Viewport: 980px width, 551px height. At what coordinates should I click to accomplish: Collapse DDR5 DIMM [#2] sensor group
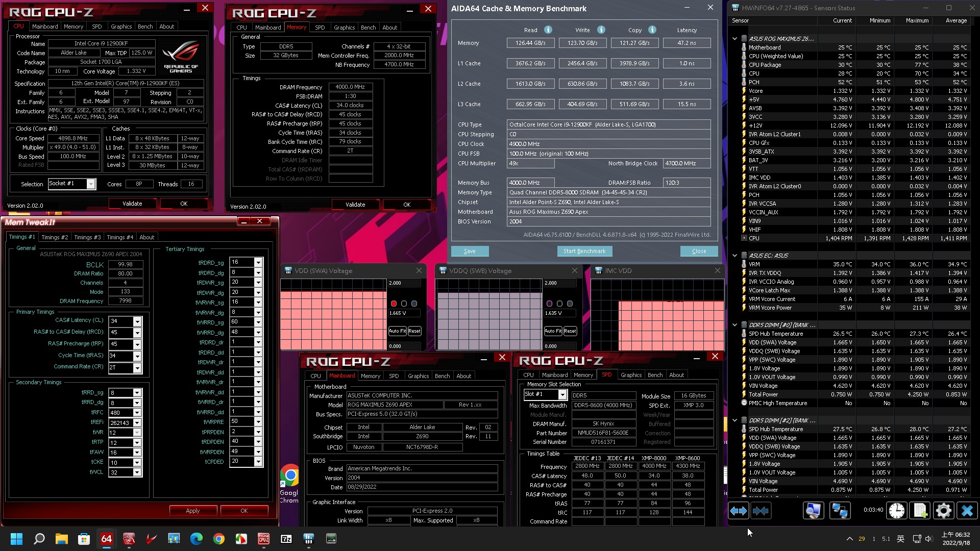coord(734,420)
